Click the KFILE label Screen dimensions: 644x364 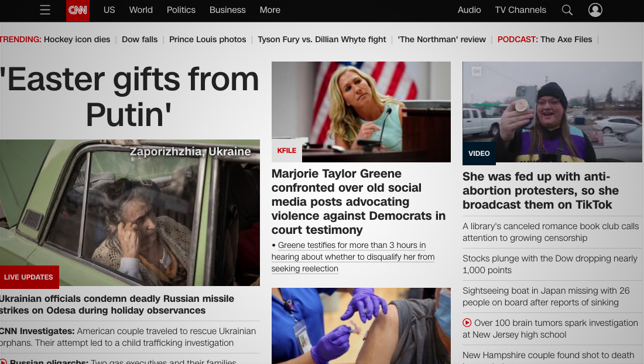pos(287,151)
